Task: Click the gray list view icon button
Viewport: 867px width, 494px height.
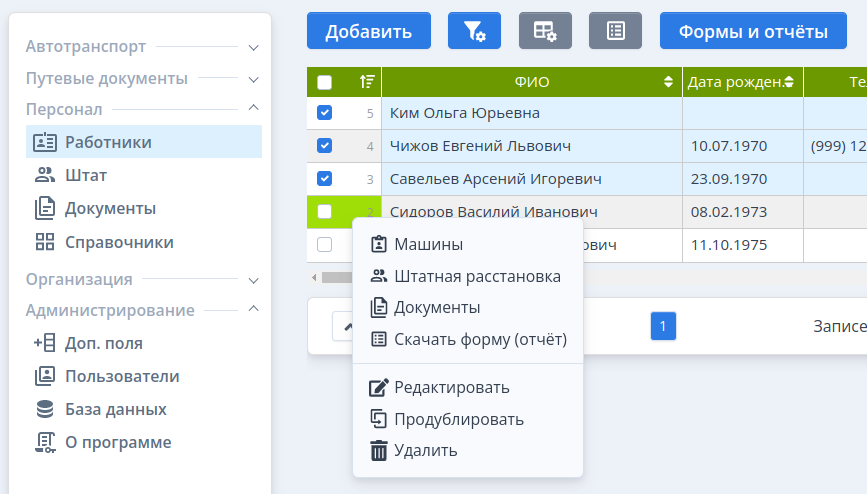Action: (615, 31)
